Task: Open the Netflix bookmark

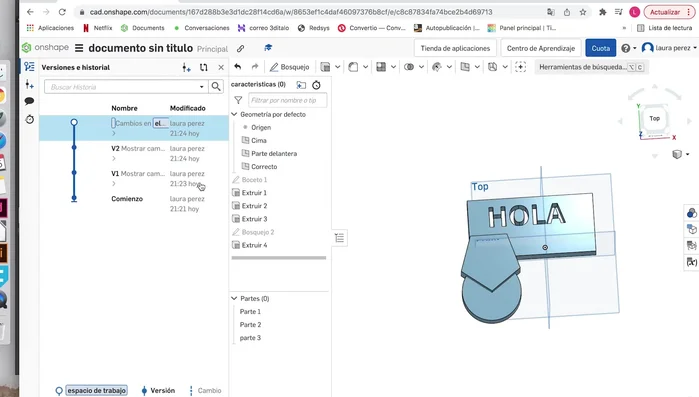Action: (x=98, y=28)
